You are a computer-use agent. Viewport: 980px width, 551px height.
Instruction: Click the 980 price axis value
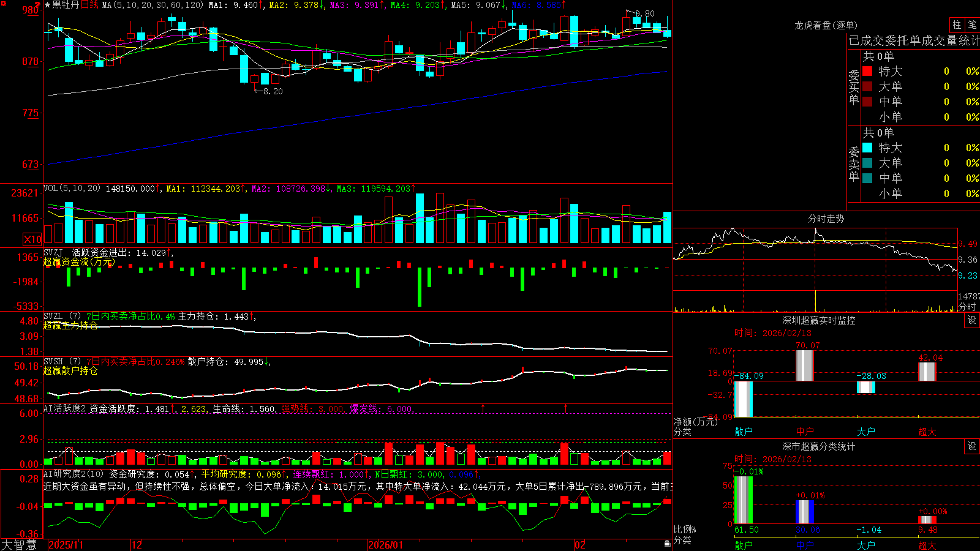pos(30,10)
